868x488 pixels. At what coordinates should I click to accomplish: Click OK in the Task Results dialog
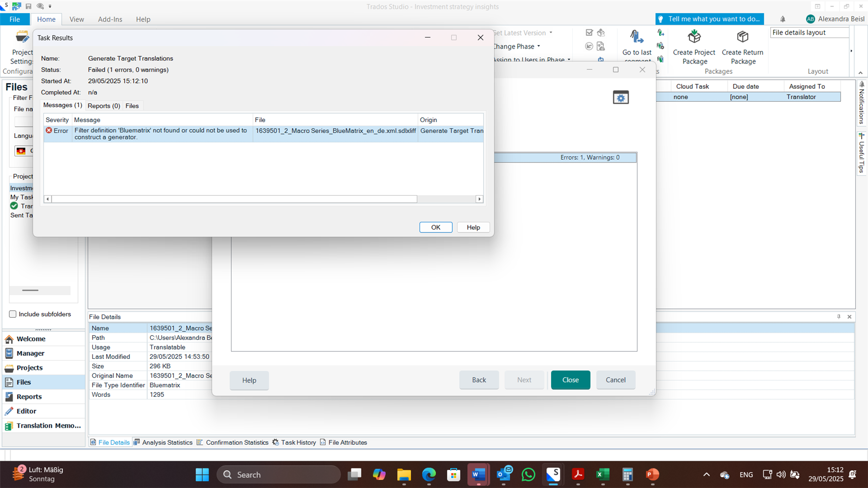pos(435,227)
